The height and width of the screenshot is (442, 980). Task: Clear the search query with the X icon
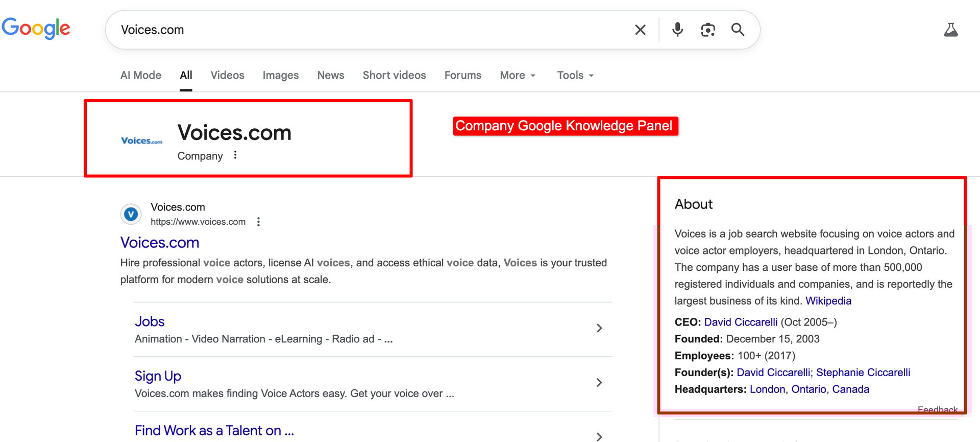coord(640,30)
